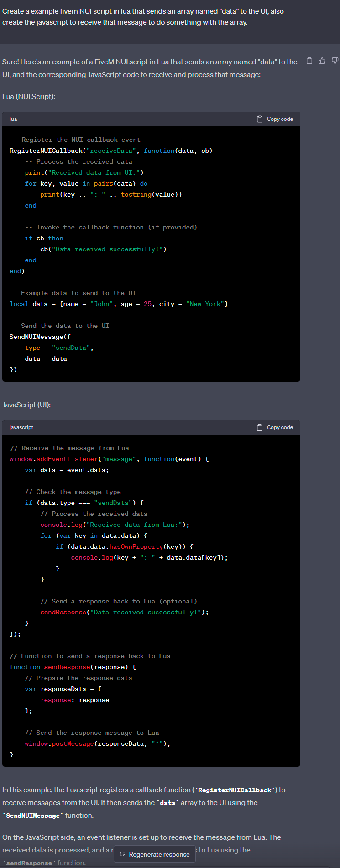Click the 'function sendResponse(response)' line
The width and height of the screenshot is (340, 868).
pyautogui.click(x=73, y=667)
